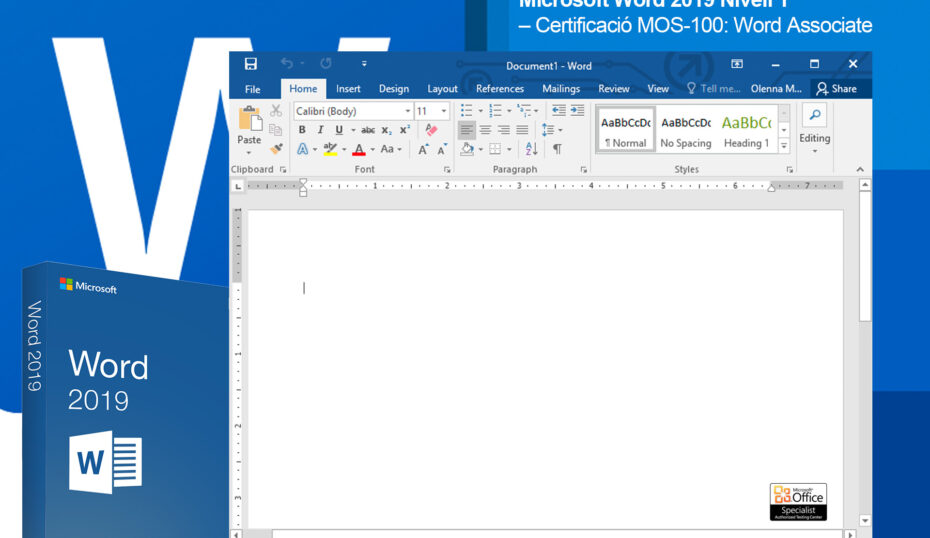Apply red font color

(359, 149)
